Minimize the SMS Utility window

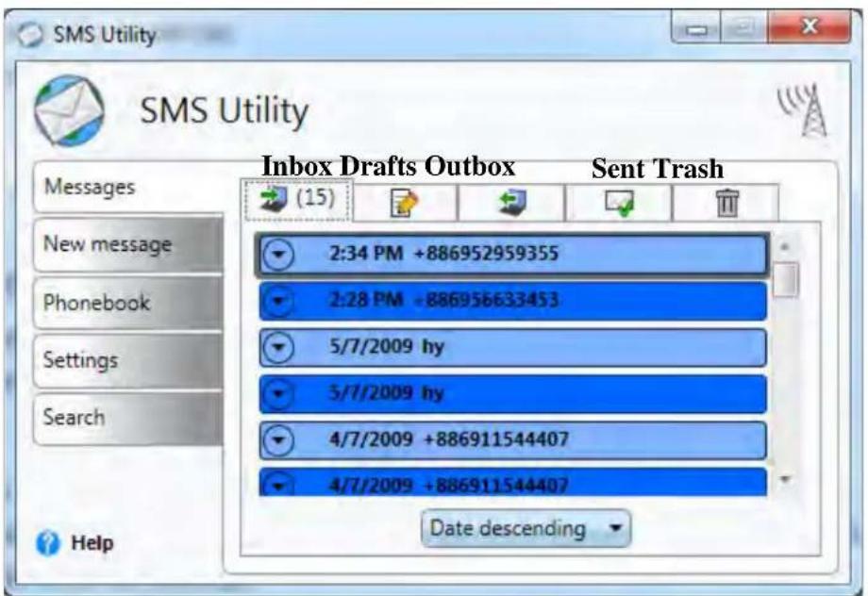696,29
